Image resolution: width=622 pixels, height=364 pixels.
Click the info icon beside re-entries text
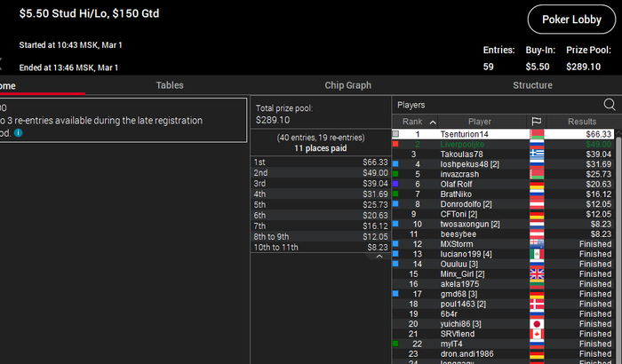[19, 133]
